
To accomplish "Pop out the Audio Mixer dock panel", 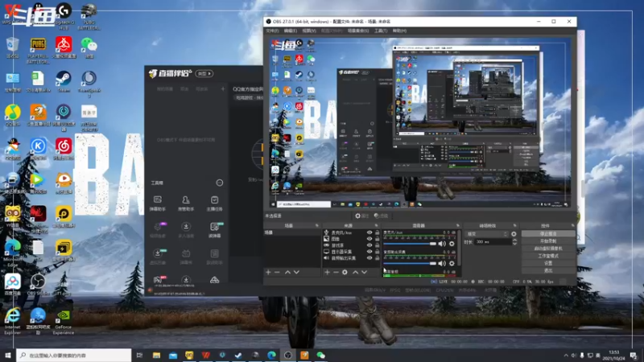I will (x=457, y=225).
